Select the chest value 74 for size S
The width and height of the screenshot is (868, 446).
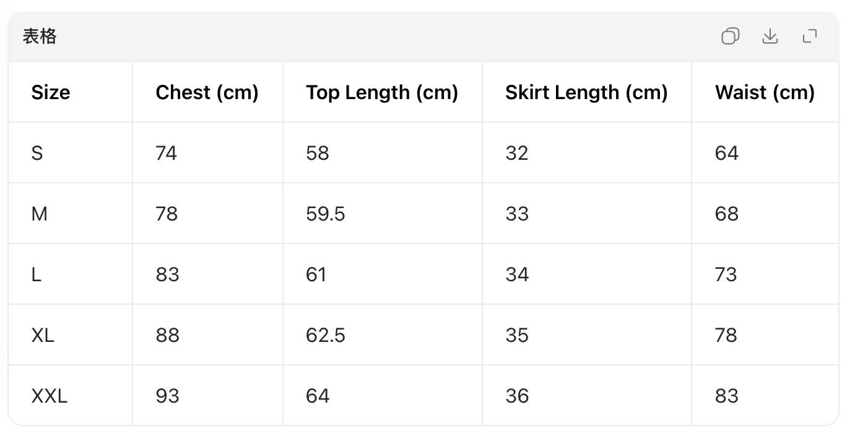tap(166, 152)
